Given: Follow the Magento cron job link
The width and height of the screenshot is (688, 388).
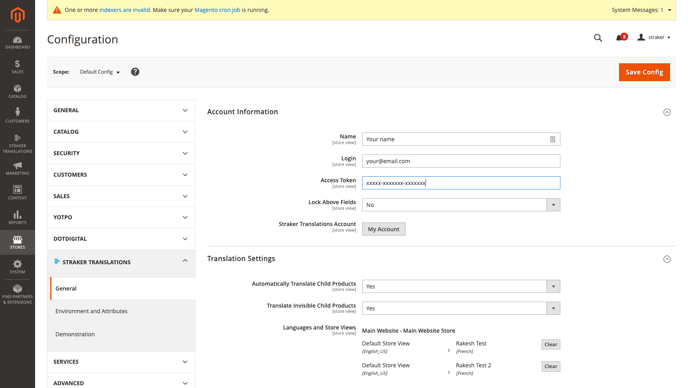Looking at the screenshot, I should (x=217, y=10).
